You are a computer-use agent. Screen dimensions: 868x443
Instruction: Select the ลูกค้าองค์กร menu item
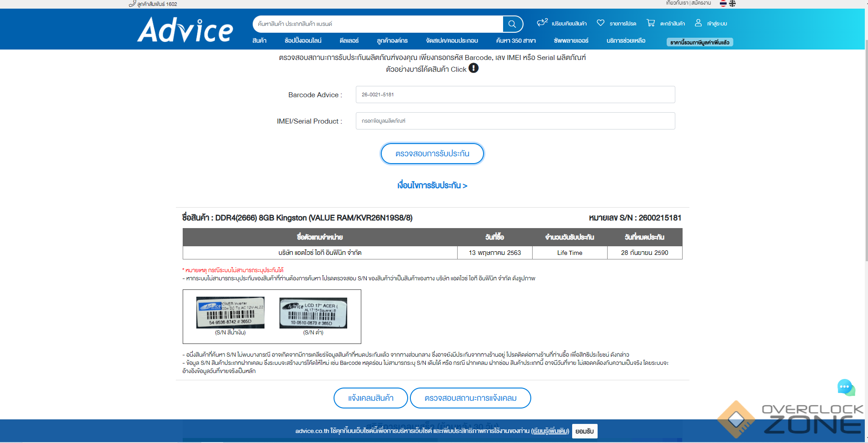392,40
